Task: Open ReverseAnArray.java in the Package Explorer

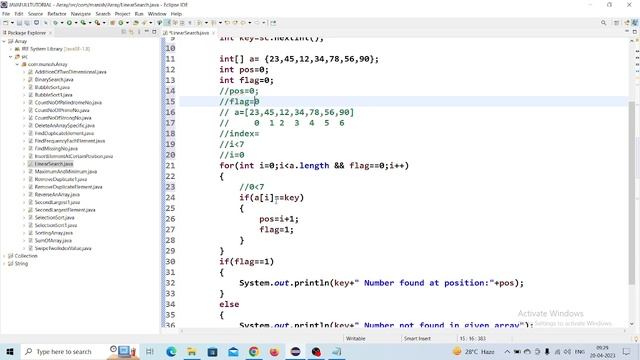Action: [x=57, y=195]
